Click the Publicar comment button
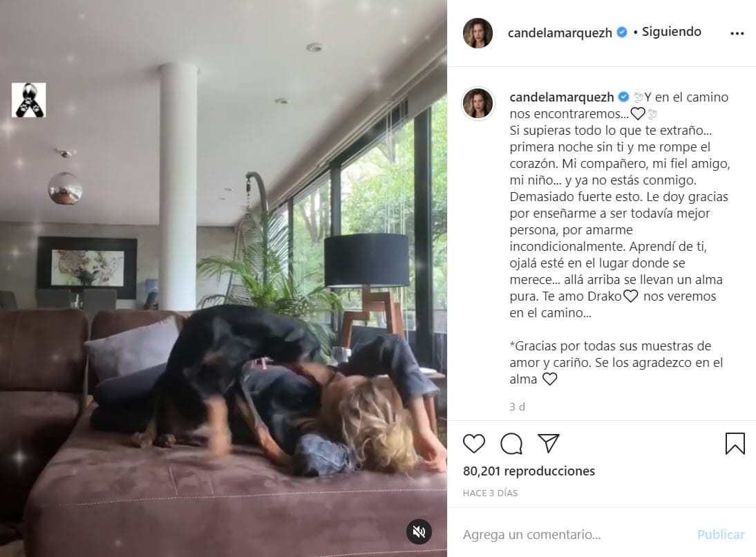Image resolution: width=756 pixels, height=557 pixels. click(721, 534)
